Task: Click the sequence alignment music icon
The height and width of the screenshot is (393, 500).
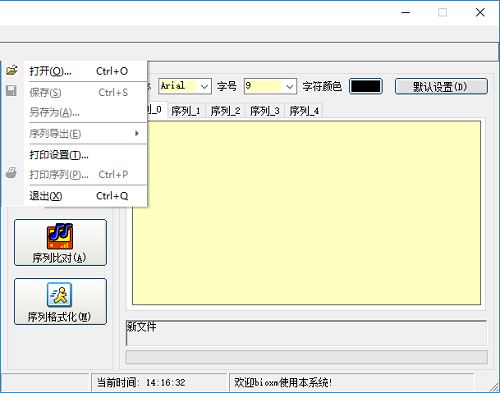Action: click(x=60, y=236)
